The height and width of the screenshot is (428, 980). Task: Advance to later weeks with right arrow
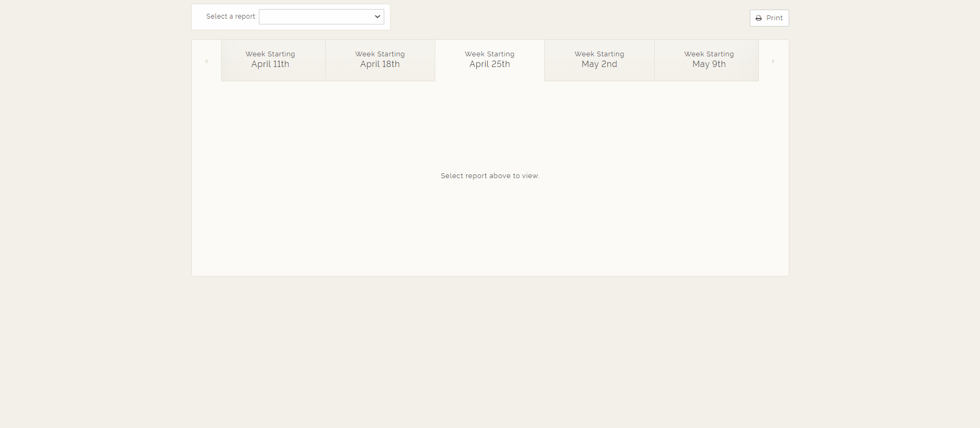[773, 61]
